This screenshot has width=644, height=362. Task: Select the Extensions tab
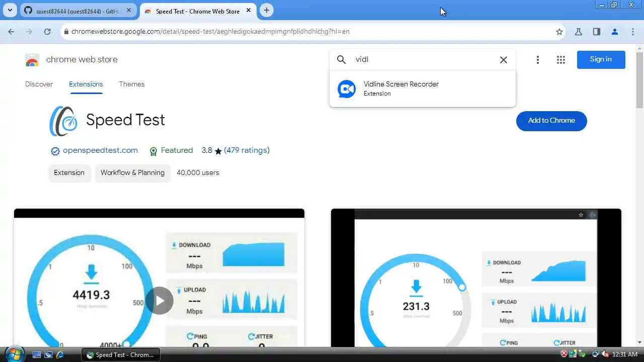pyautogui.click(x=86, y=84)
